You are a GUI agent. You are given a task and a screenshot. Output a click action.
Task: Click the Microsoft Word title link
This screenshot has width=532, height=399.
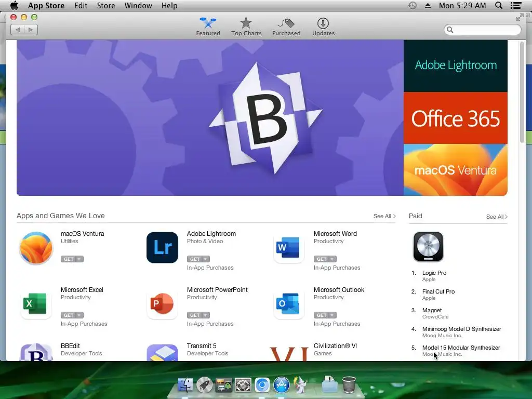[x=335, y=234]
